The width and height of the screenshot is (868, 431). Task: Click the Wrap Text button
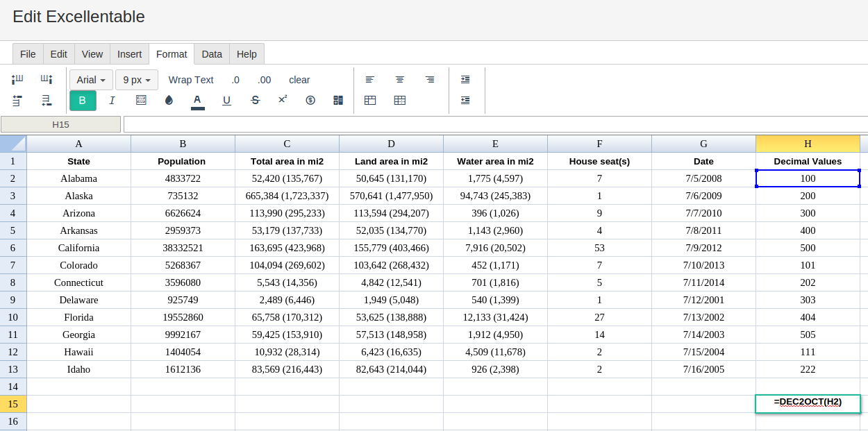pos(191,80)
